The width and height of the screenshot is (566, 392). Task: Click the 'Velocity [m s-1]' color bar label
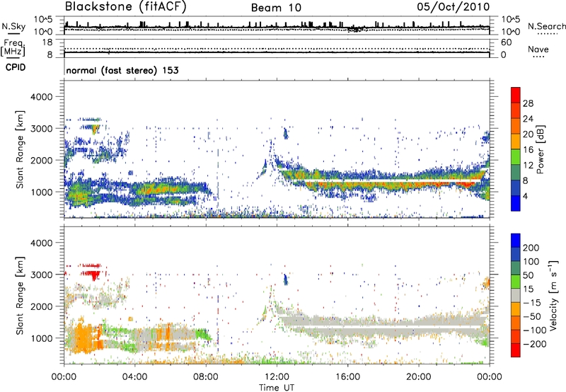[553, 295]
